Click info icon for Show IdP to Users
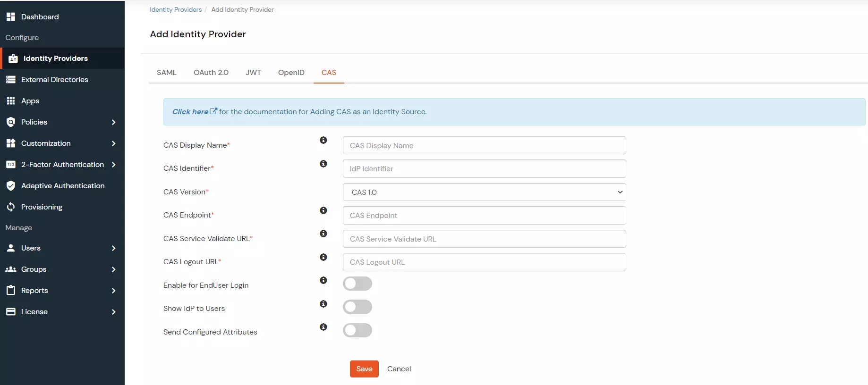Screen dimensions: 868x385 pos(323,304)
